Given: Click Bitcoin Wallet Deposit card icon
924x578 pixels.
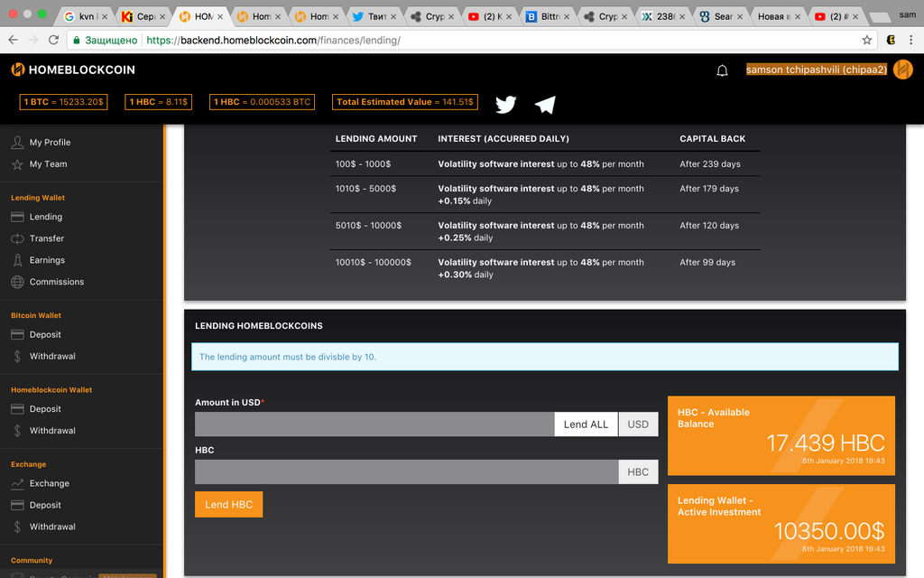Looking at the screenshot, I should click(x=18, y=334).
